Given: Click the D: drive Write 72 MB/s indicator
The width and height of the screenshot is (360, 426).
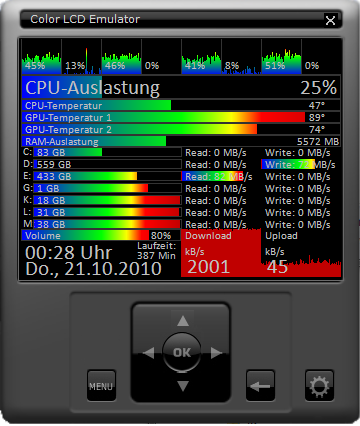Looking at the screenshot, I should (x=298, y=164).
